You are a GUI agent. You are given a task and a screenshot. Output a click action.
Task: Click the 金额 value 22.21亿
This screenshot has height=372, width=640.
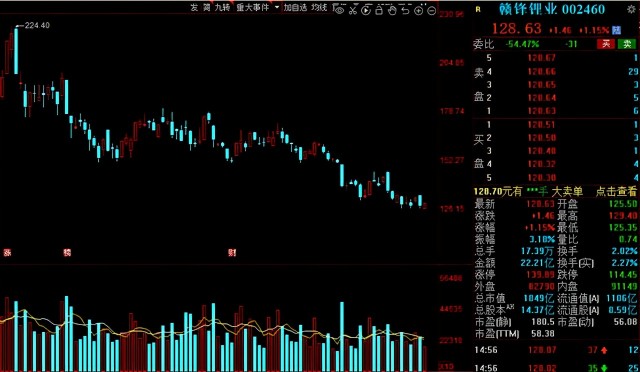(x=538, y=263)
